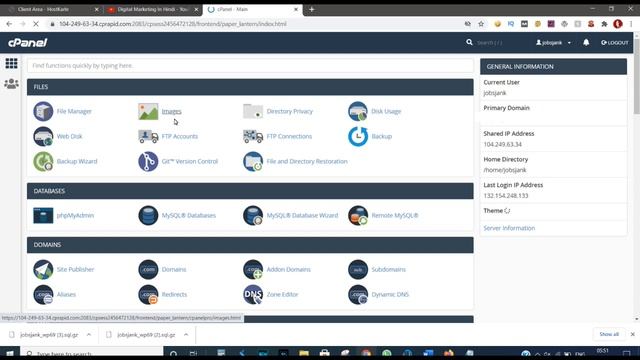Open the FTP Accounts truck icon

[148, 136]
